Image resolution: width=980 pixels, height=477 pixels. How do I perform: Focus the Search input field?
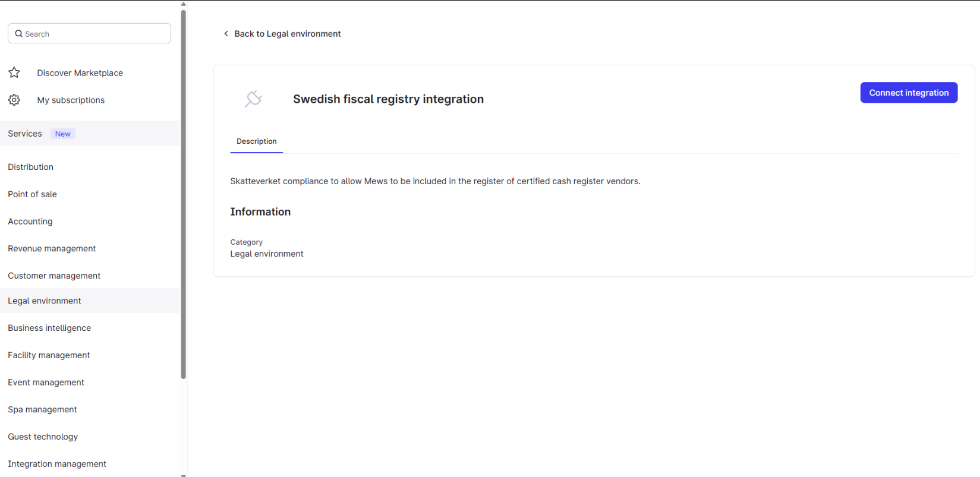(x=89, y=33)
